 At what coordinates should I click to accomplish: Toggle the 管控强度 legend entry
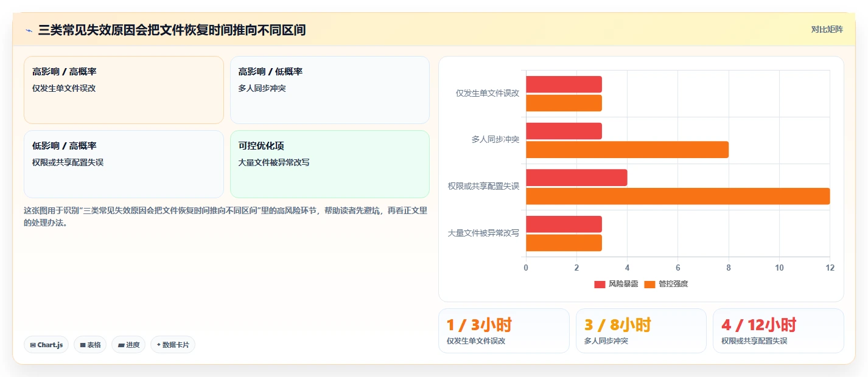(666, 284)
